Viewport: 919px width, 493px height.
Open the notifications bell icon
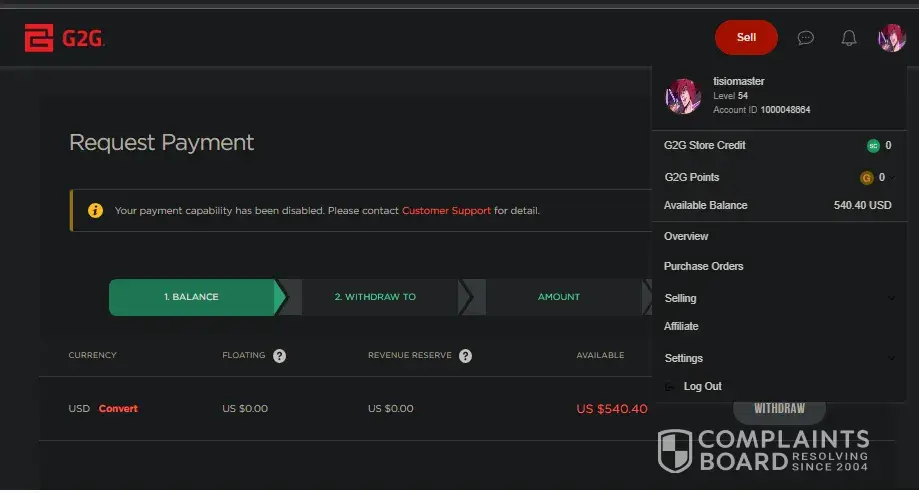point(849,38)
